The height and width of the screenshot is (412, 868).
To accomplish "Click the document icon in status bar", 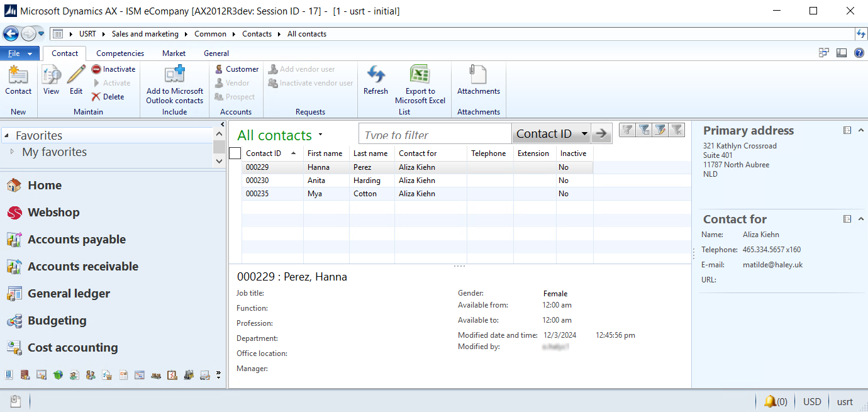I will [16, 401].
